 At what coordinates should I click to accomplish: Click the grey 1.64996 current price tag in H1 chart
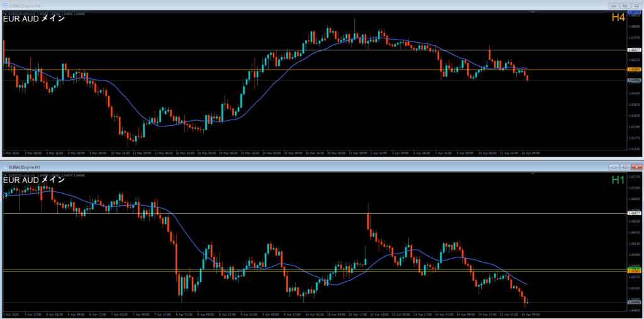pos(634,303)
